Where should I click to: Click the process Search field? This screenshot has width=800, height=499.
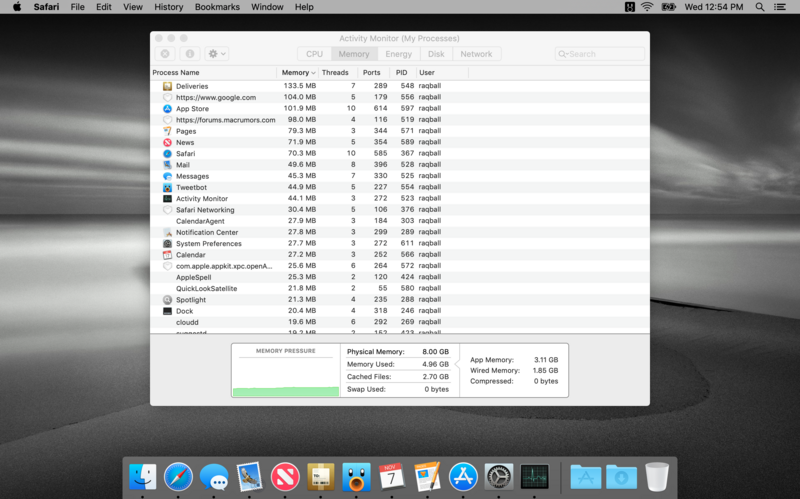click(x=599, y=54)
